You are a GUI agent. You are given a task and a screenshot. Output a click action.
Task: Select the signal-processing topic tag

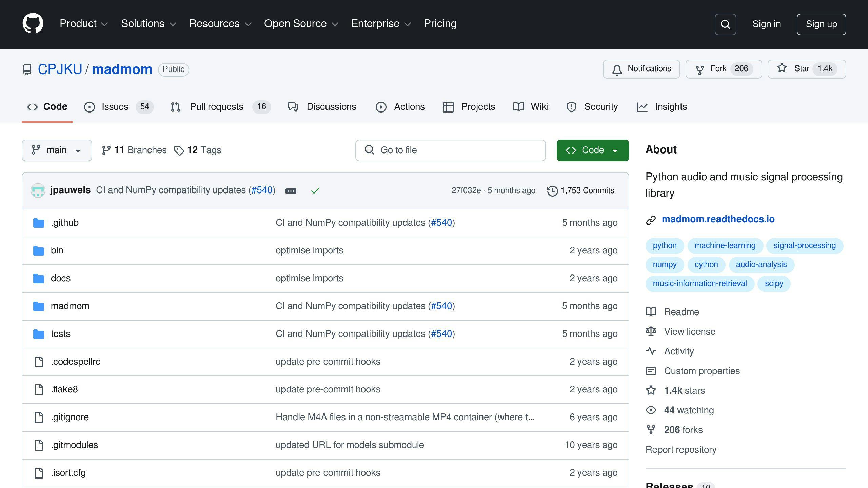click(x=805, y=246)
